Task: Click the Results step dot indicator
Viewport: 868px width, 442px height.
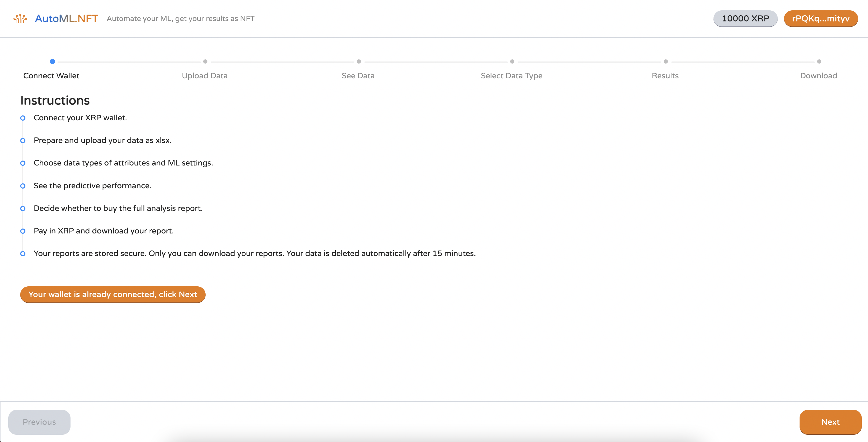Action: [x=666, y=61]
